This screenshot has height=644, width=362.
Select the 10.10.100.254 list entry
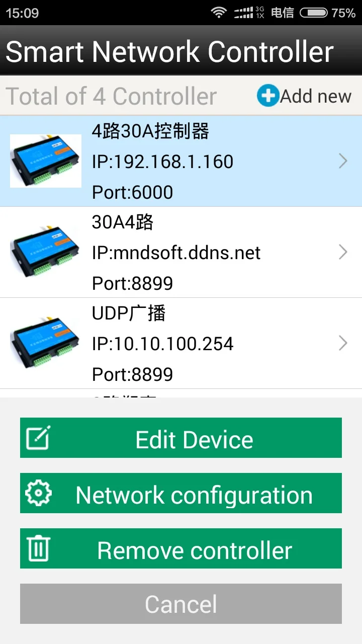point(181,343)
